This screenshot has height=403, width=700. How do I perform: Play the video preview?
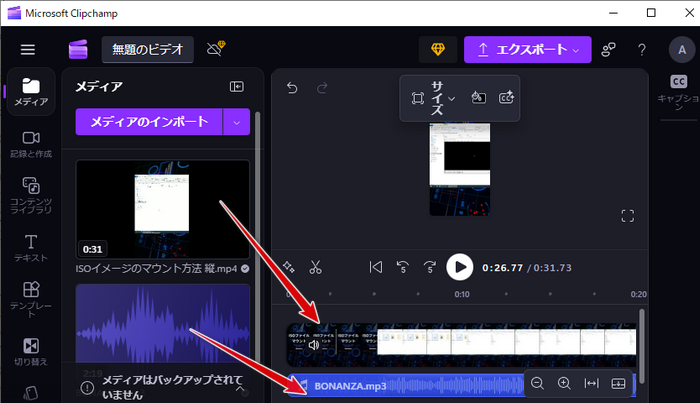[460, 267]
